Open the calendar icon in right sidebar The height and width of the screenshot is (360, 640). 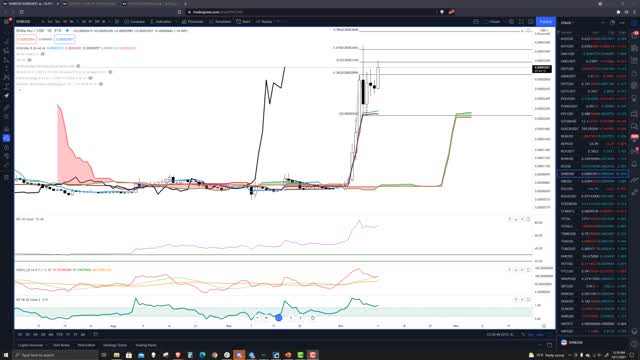[635, 86]
